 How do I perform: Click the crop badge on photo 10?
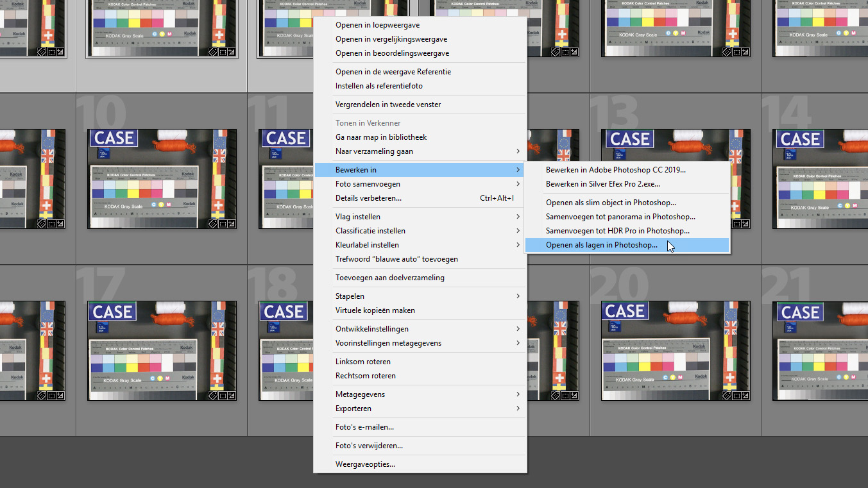[x=221, y=224]
